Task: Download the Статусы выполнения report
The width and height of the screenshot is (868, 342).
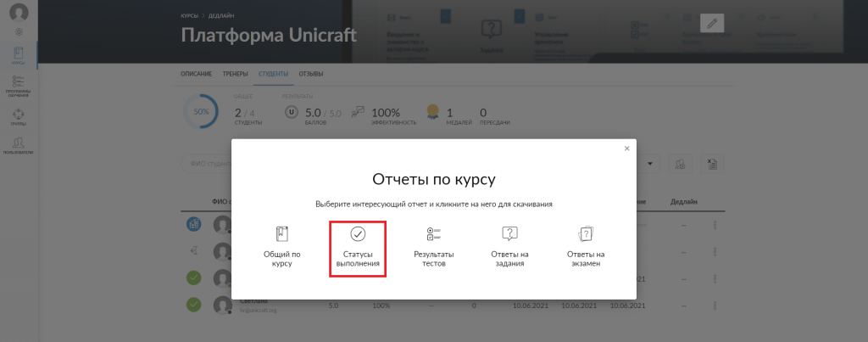Action: pos(358,249)
